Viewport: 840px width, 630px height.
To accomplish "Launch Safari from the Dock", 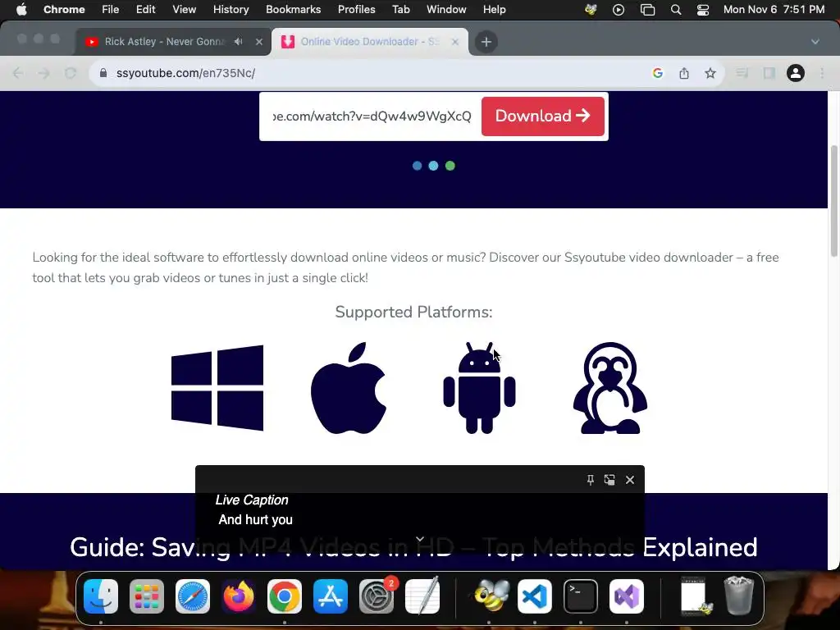I will click(193, 596).
